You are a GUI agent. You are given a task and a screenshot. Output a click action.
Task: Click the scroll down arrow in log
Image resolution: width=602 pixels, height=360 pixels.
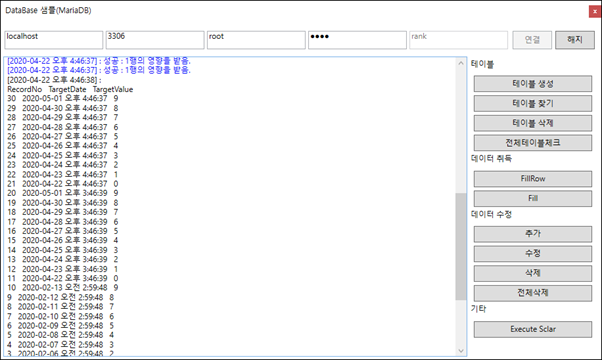click(461, 350)
